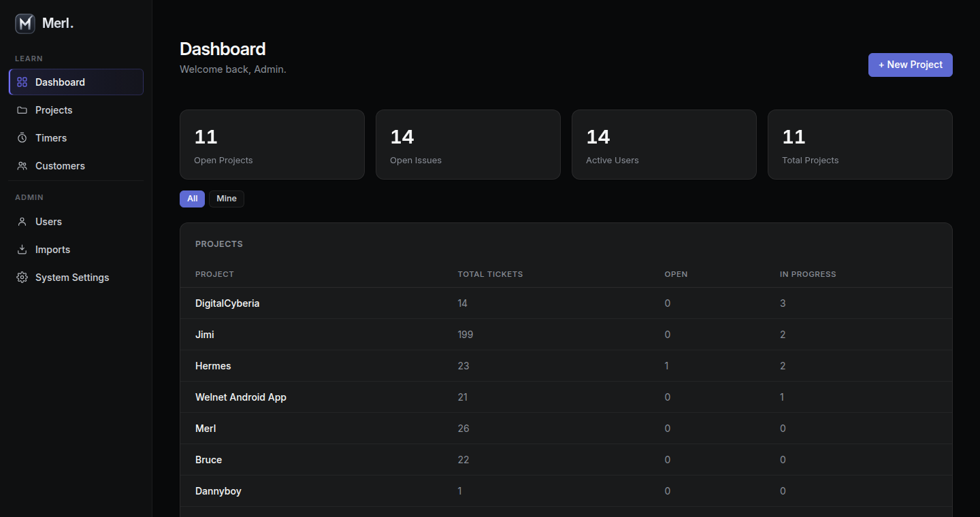Open System Settings from sidebar
The height and width of the screenshot is (517, 980).
pos(76,278)
